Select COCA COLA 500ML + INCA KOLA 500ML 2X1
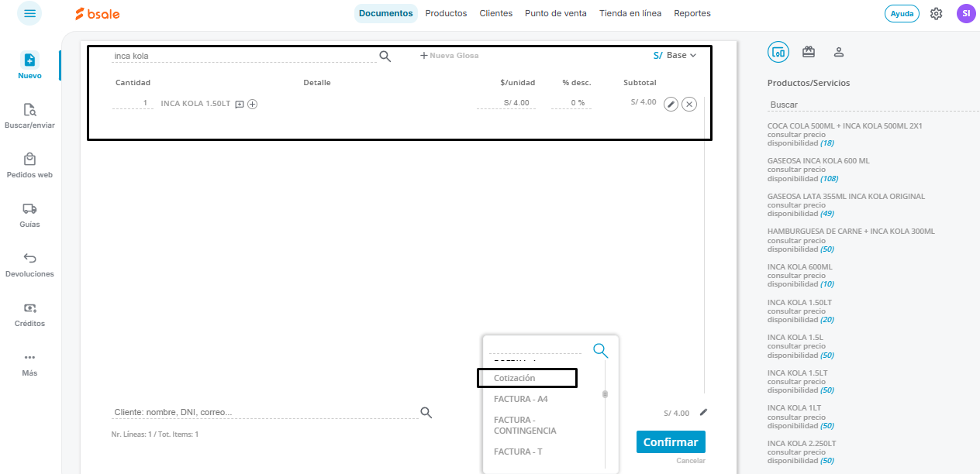 [844, 125]
